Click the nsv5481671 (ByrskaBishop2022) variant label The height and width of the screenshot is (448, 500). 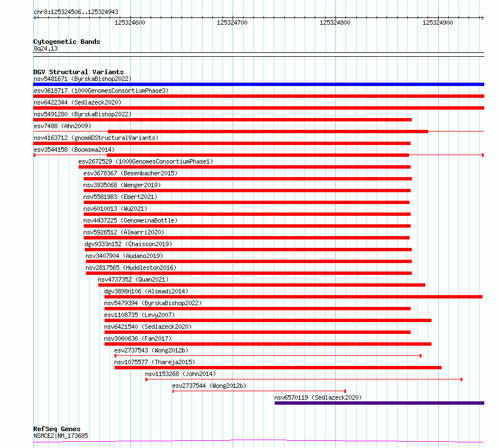83,79
